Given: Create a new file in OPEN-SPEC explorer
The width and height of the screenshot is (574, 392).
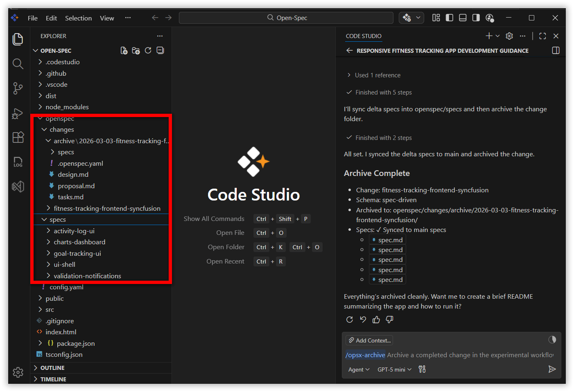Looking at the screenshot, I should (x=124, y=50).
